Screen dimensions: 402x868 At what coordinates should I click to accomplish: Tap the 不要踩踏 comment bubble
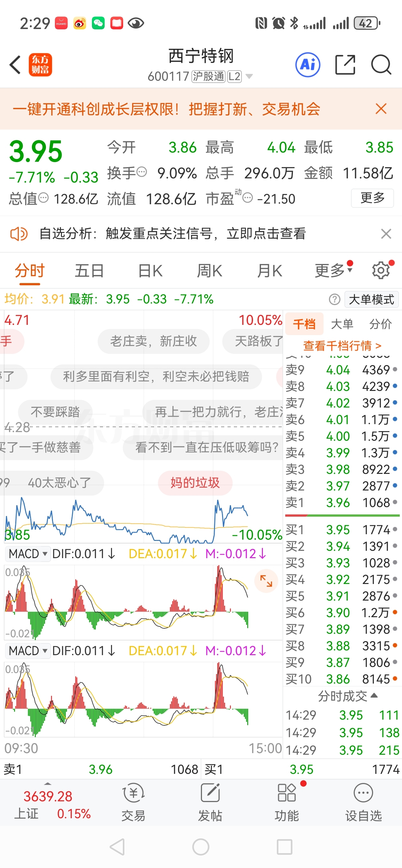[x=55, y=412]
